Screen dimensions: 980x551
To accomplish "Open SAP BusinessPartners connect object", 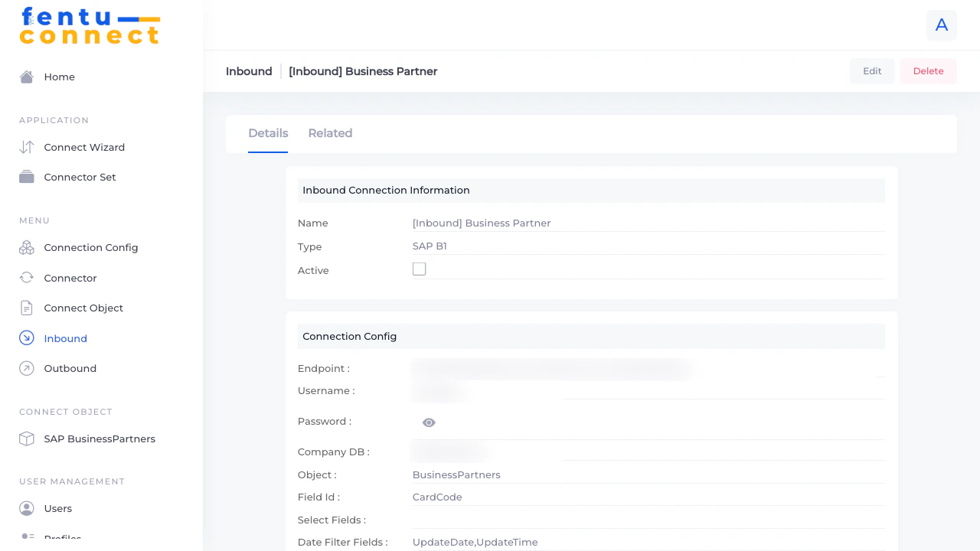I will 100,439.
